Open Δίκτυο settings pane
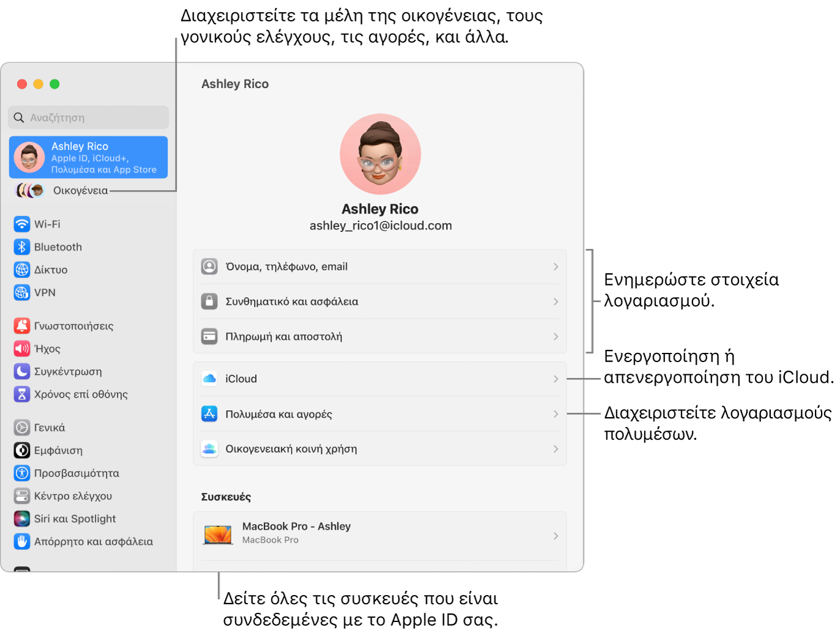 click(x=88, y=270)
